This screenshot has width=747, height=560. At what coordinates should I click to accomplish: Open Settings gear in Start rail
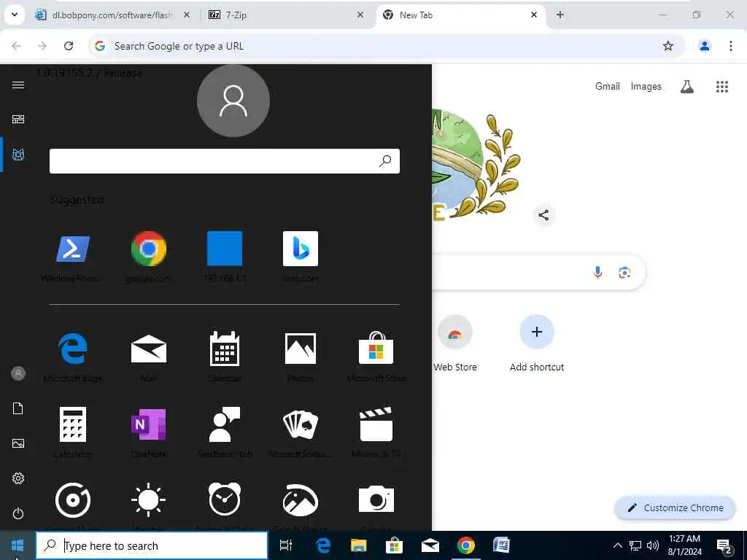[x=18, y=478]
